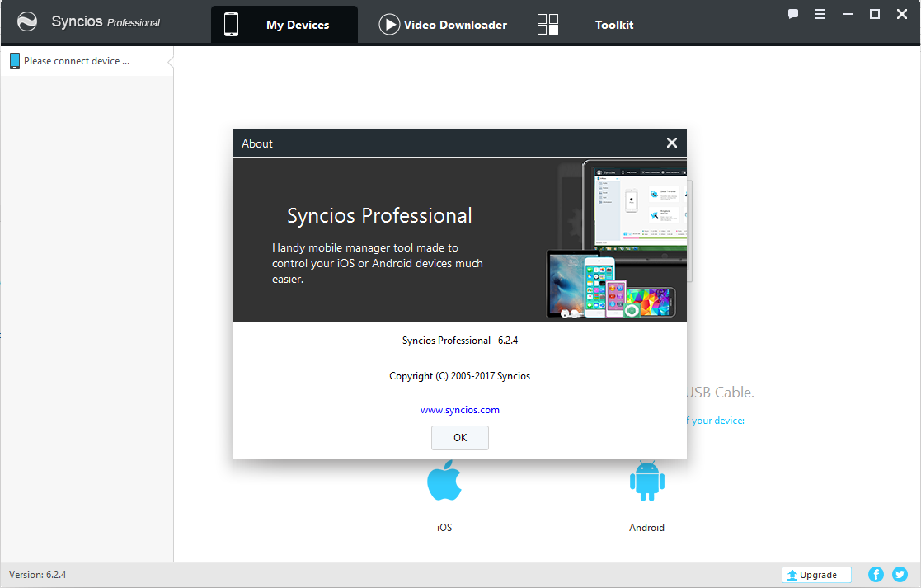Screen dimensions: 921x588
Task: Click the 'Syncios Professional' heading in About
Action: (379, 215)
